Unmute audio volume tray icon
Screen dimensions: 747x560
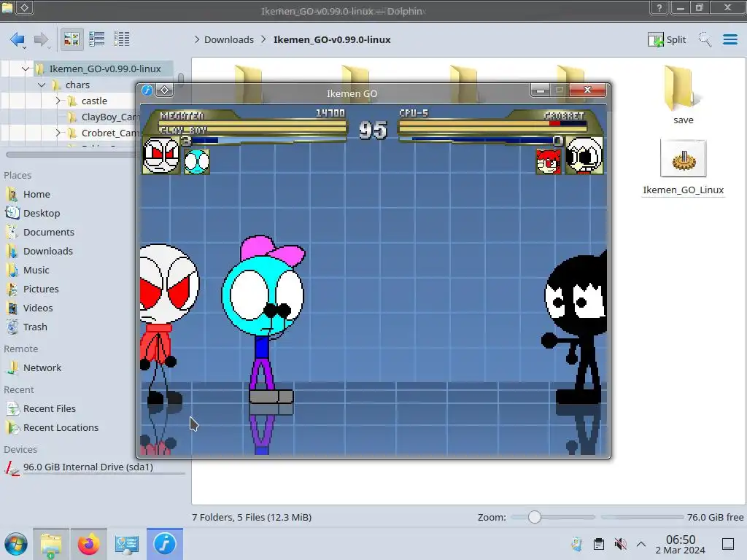click(x=620, y=544)
